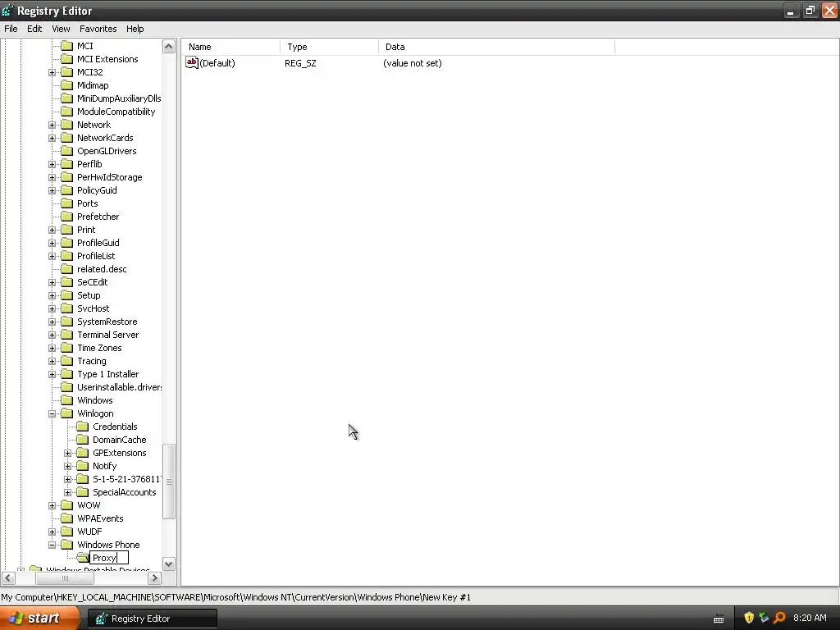This screenshot has width=840, height=630.
Task: Click the Ports folder icon
Action: point(67,203)
